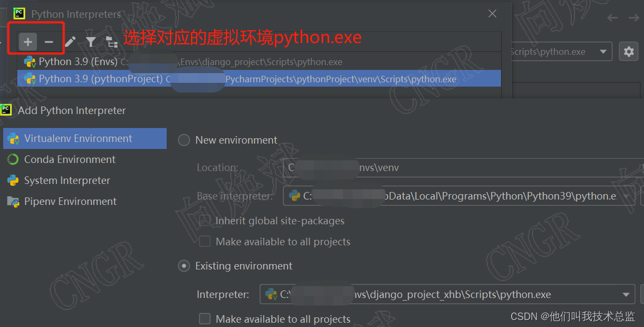Remove selected interpreter with the minus button
Viewport: 644px width, 327px height.
(x=49, y=41)
